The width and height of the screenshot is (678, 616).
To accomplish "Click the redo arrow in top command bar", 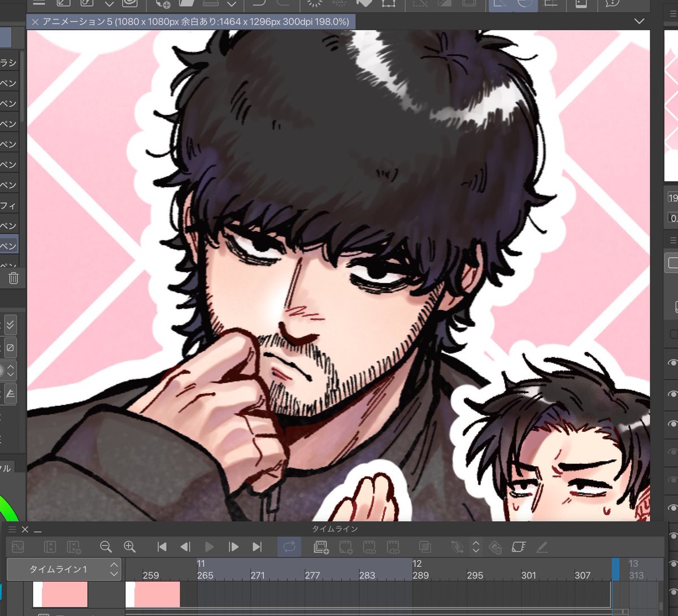I will pos(284,3).
